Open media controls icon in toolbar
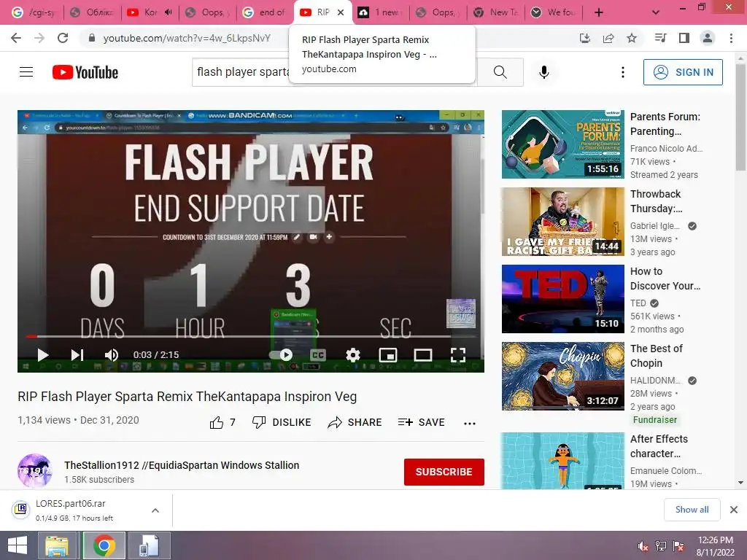The image size is (747, 560). (x=660, y=38)
